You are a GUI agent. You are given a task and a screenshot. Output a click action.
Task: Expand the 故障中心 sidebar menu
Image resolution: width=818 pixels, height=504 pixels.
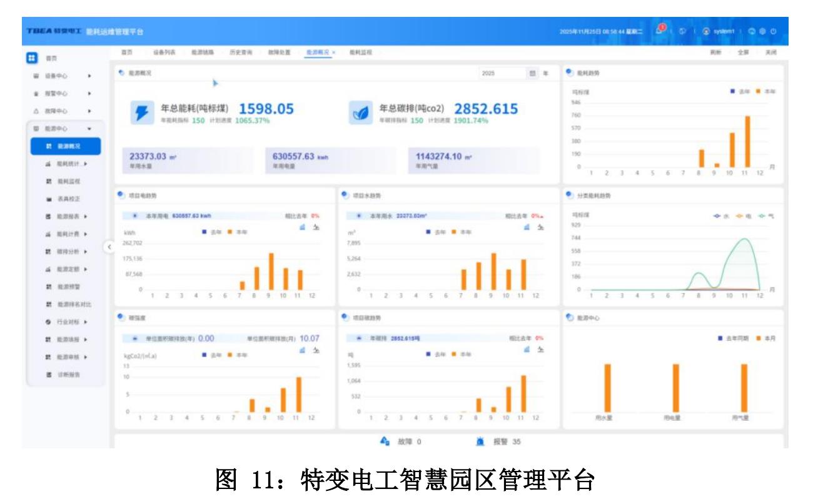(x=89, y=111)
